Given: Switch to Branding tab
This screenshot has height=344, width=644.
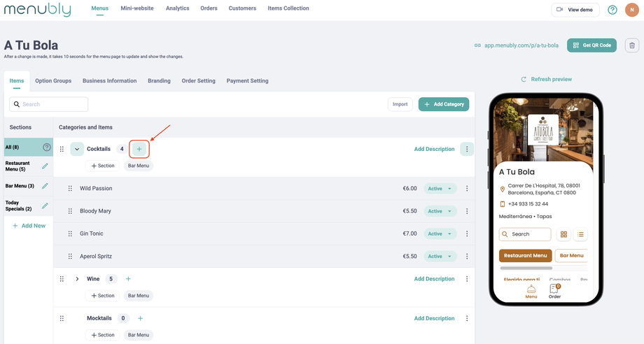Looking at the screenshot, I should click(159, 81).
